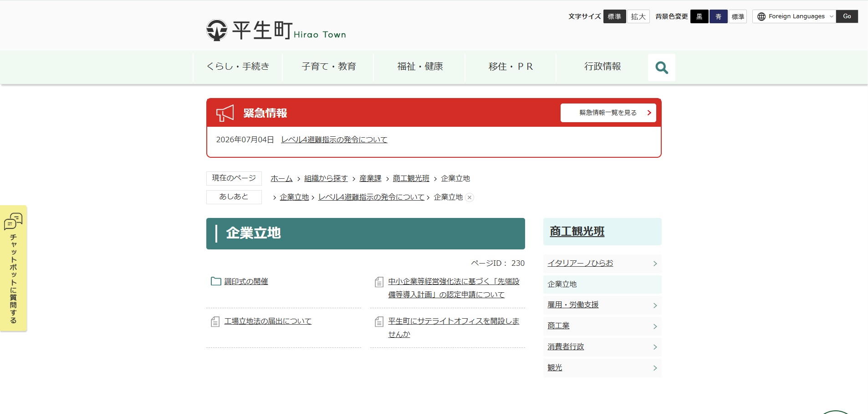Click document icon beside 工場立地法の届出について
This screenshot has width=868, height=414.
click(215, 321)
